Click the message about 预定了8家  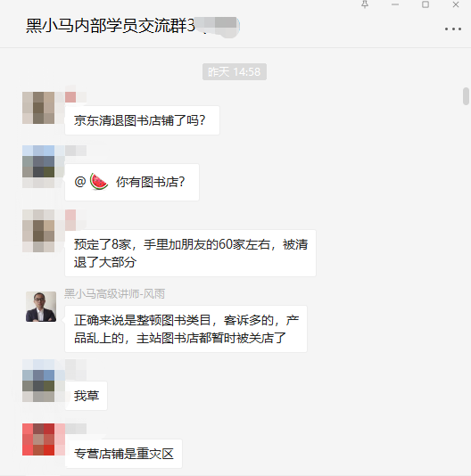click(x=190, y=253)
